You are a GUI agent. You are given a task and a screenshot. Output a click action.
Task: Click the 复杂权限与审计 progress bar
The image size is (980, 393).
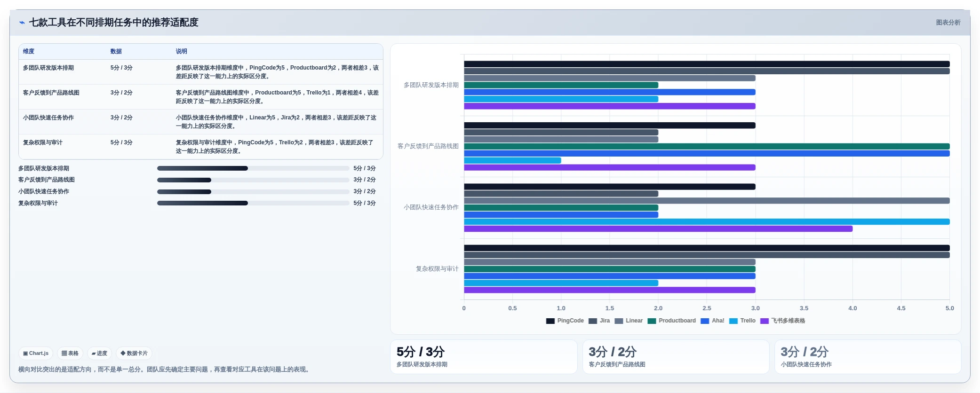(253, 203)
